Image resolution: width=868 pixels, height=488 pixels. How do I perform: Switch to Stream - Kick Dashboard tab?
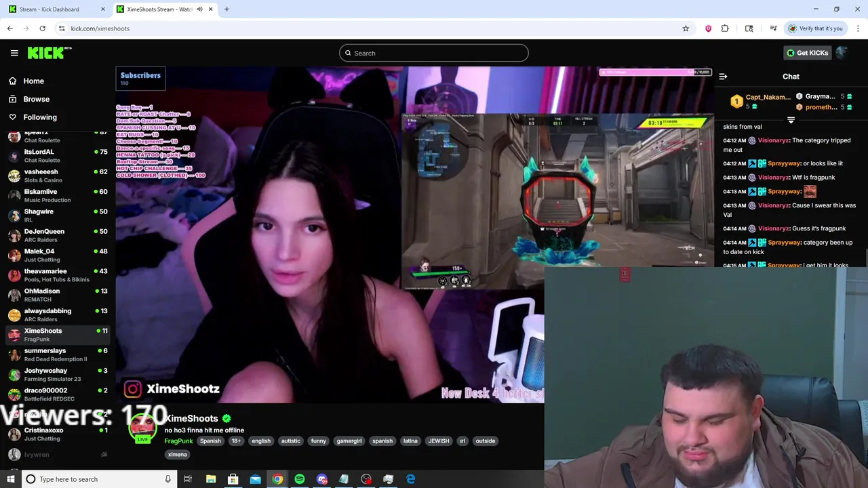coord(57,9)
